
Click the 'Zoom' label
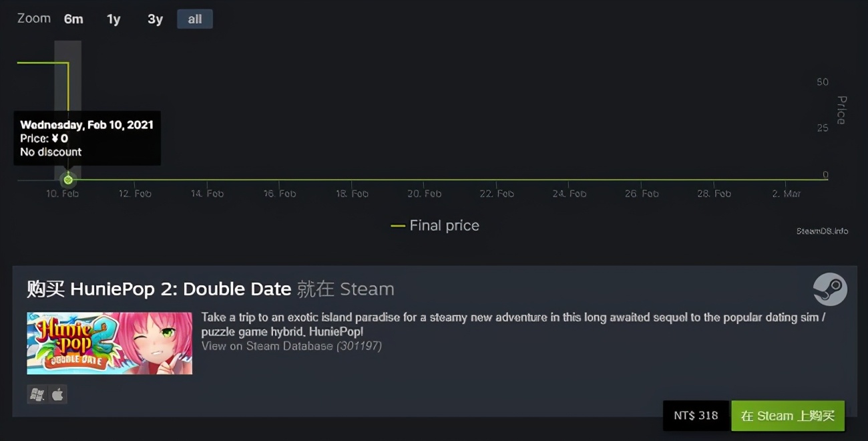point(33,18)
